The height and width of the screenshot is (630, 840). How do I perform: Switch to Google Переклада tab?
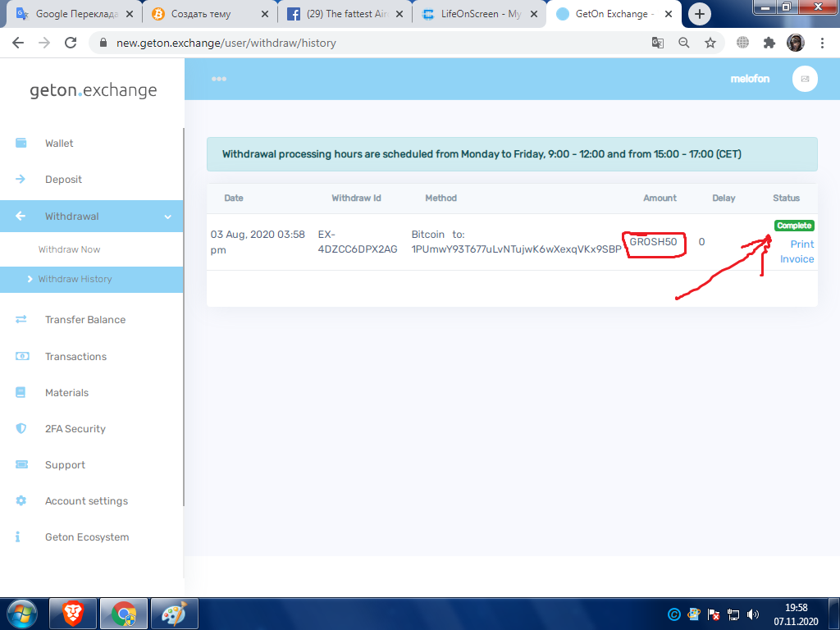point(75,14)
